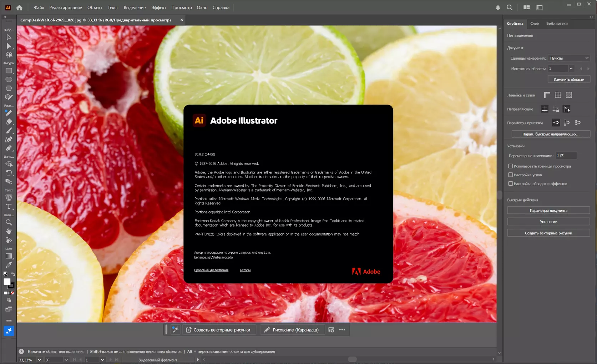This screenshot has height=364, width=597.
Task: Tick 'Настройка обводок и эффектов' checkbox
Action: 511,183
